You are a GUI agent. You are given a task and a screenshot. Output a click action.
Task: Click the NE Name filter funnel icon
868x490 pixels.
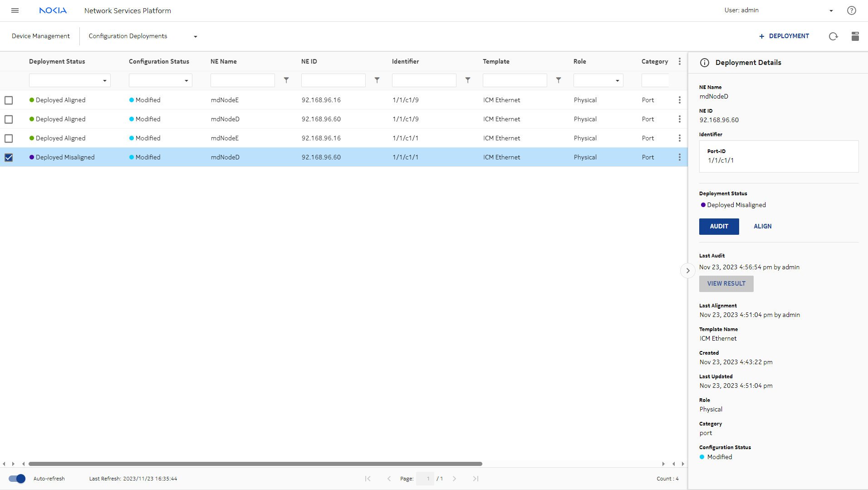(286, 80)
